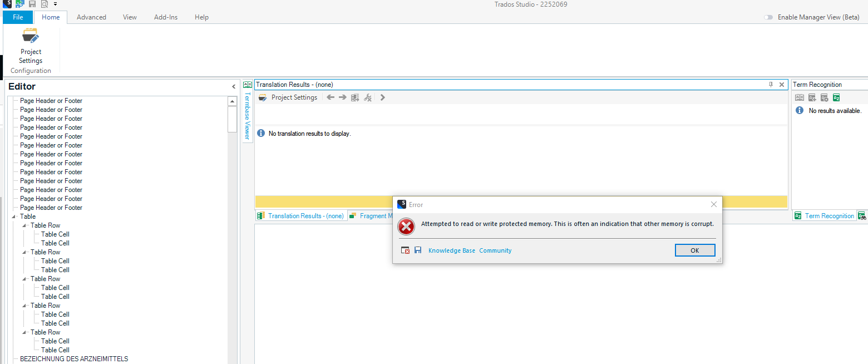Click the info icon beside No translation results
Image resolution: width=868 pixels, height=364 pixels.
[x=261, y=134]
